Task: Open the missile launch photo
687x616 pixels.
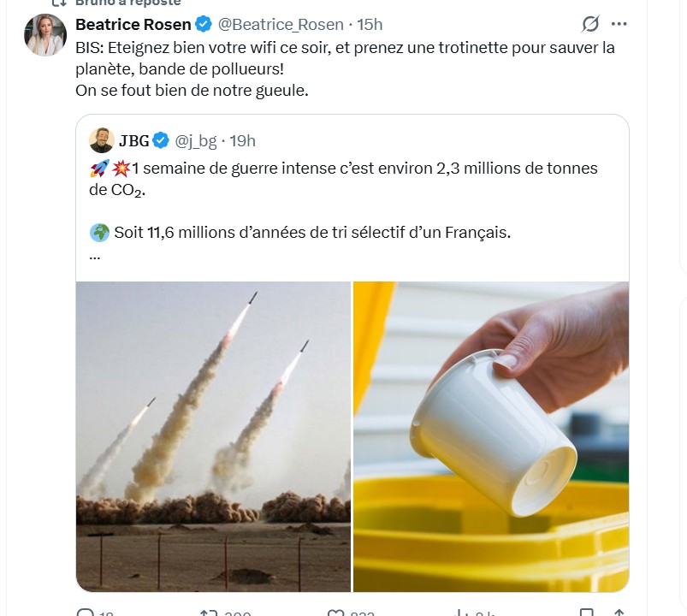Action: pyautogui.click(x=213, y=436)
